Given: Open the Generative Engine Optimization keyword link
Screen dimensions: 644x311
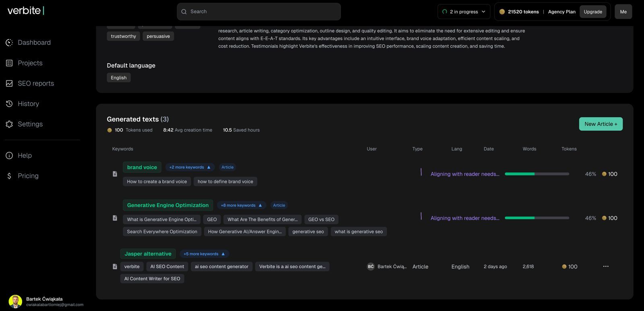Looking at the screenshot, I should [168, 205].
